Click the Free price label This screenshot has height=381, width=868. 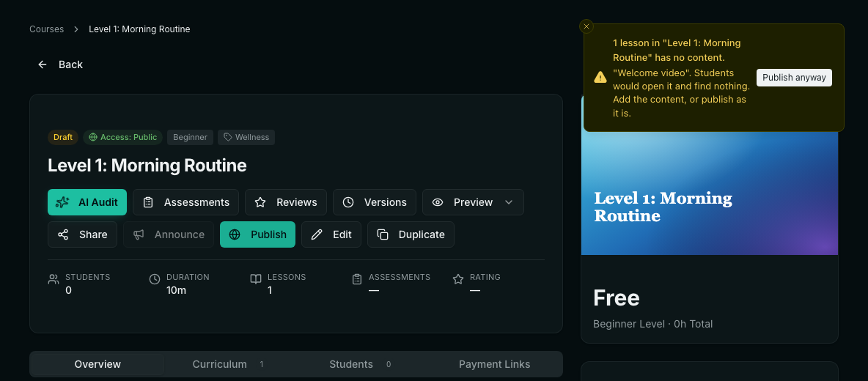(x=616, y=298)
